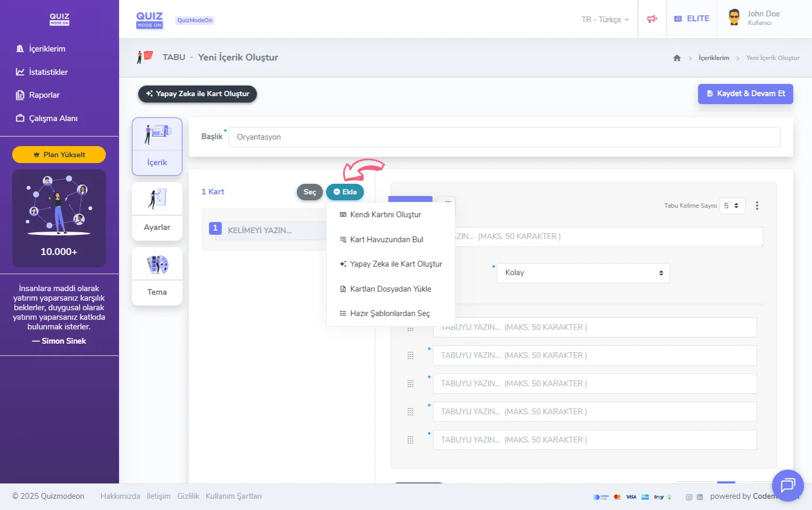812x510 pixels.
Task: Click the Plan Yükselt button
Action: tap(59, 155)
